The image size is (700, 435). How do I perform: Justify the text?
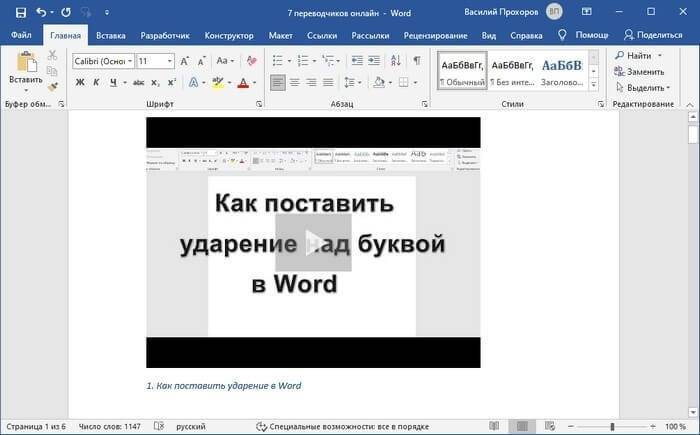pos(328,82)
